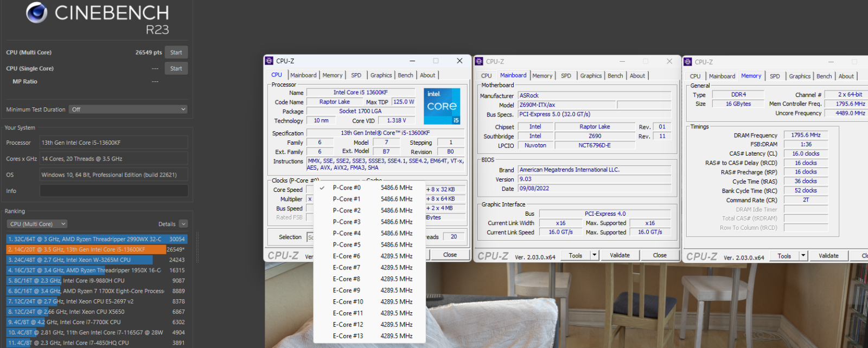Click Close button in the CPU-Z Mainboard window

(660, 255)
